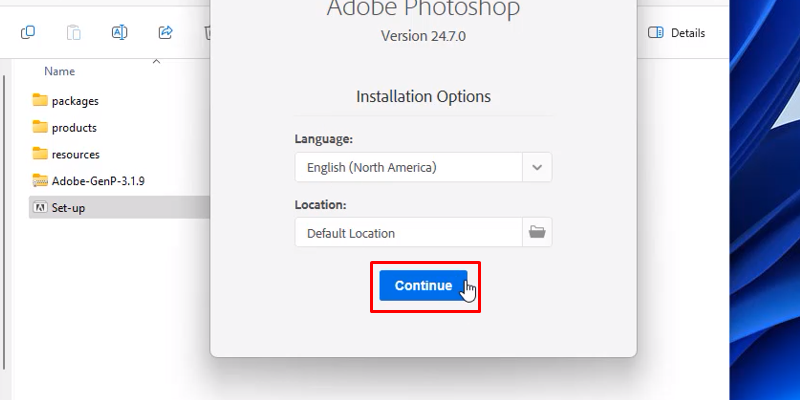Click the Adobe-GenP-3.1.9 archive icon
The image size is (800, 400).
tap(40, 181)
